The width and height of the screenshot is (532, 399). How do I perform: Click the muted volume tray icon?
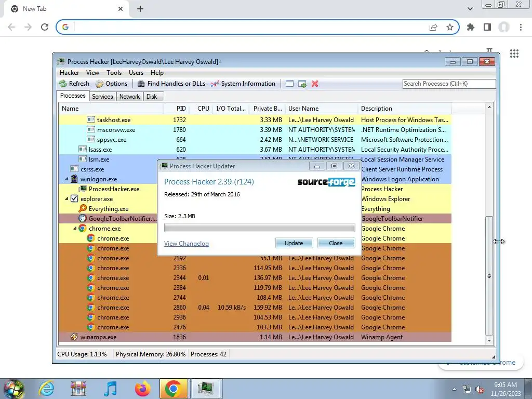click(x=480, y=390)
